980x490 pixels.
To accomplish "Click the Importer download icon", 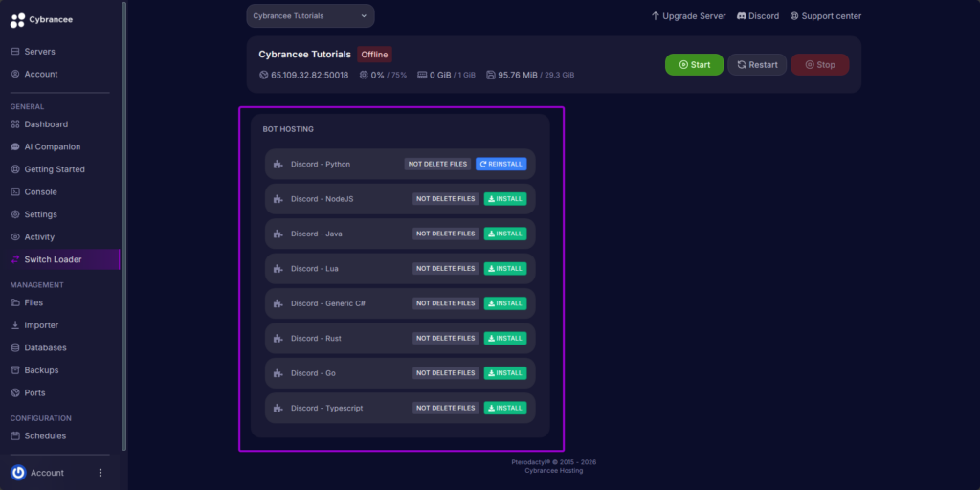I will [x=15, y=325].
